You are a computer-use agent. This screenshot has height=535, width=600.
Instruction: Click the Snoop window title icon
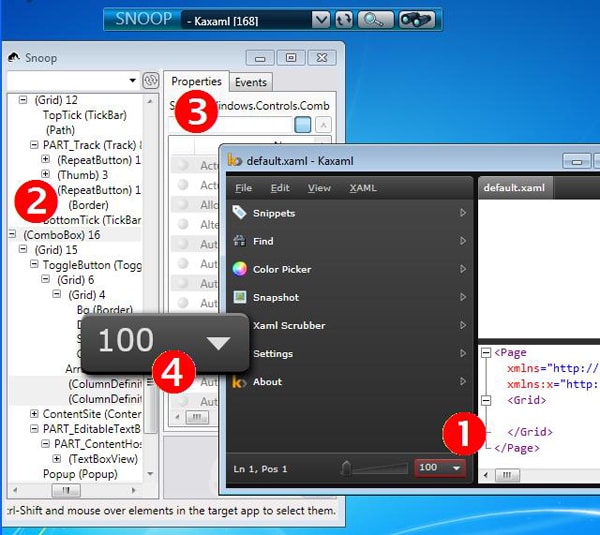pyautogui.click(x=14, y=57)
